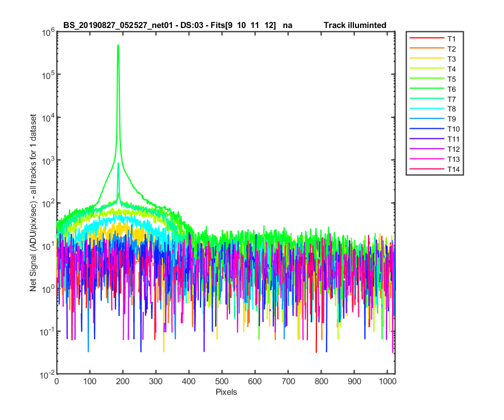Click the y-axis tick label 10^6
The width and height of the screenshot is (504, 420).
click(48, 32)
